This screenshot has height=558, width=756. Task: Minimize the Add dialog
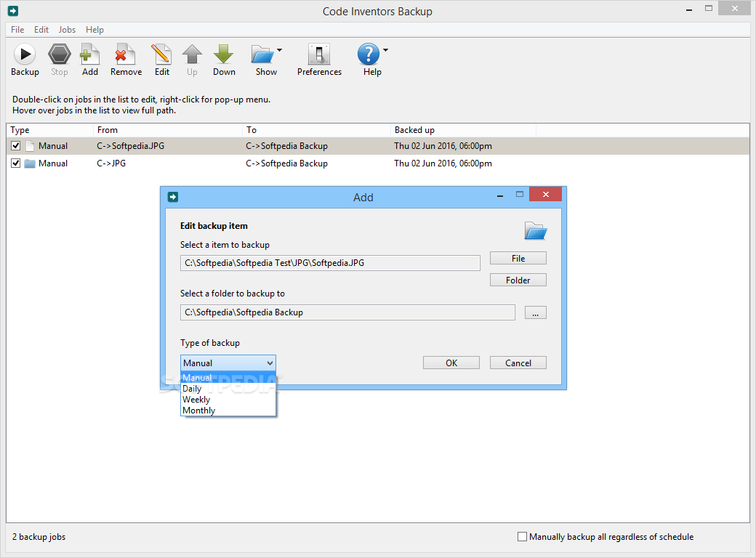[500, 195]
